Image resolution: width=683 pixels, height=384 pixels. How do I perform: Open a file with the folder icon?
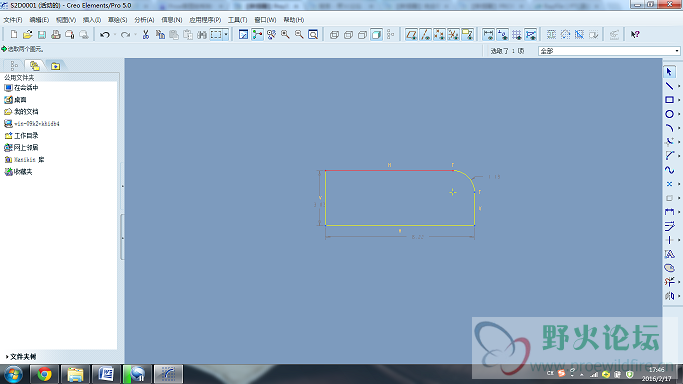(27, 34)
